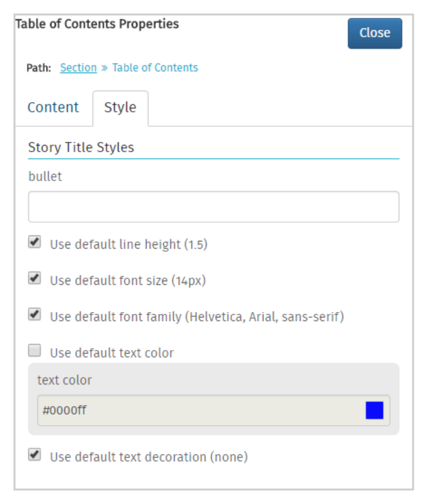Image resolution: width=427 pixels, height=504 pixels.
Task: Switch to the Content tab
Action: 53,107
